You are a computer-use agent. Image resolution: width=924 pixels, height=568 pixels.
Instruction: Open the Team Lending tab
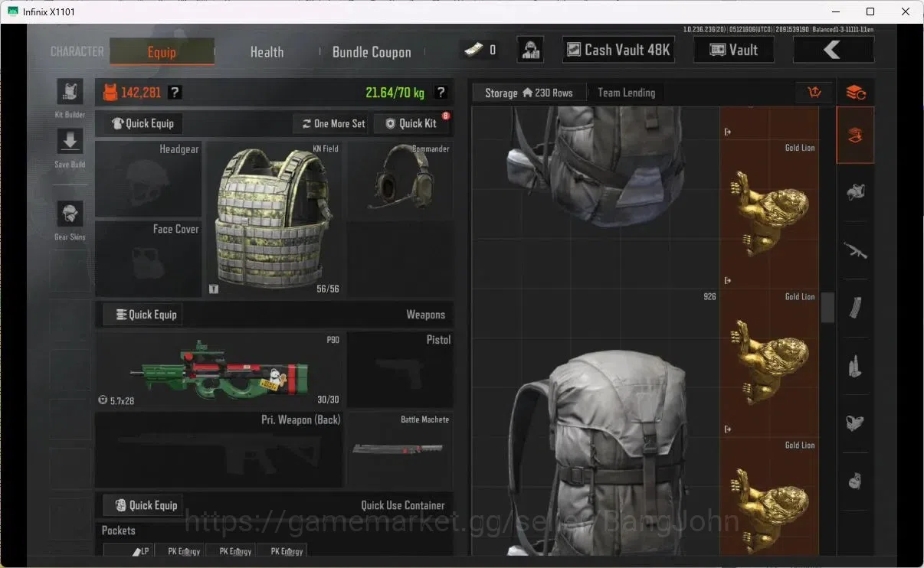626,93
